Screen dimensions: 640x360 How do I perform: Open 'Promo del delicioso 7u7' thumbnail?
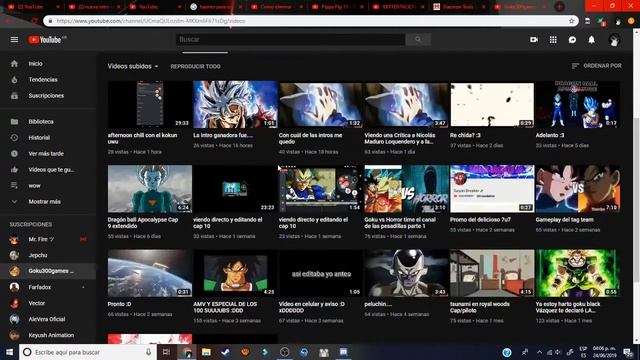(492, 189)
